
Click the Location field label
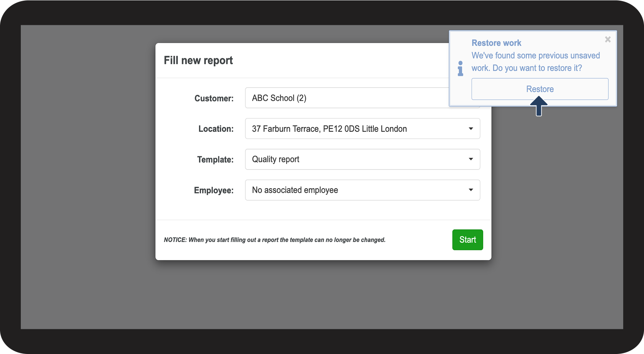[x=216, y=129]
